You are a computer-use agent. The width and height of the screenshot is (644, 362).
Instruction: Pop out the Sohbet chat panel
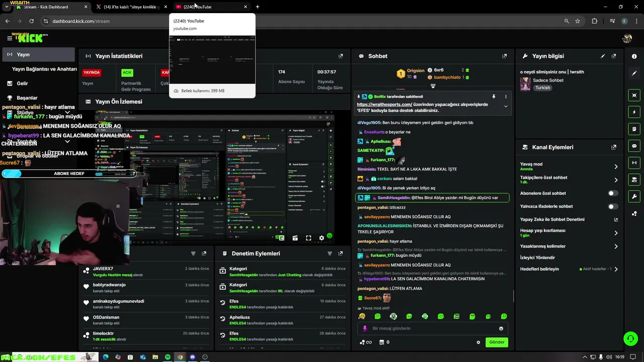coord(504,56)
